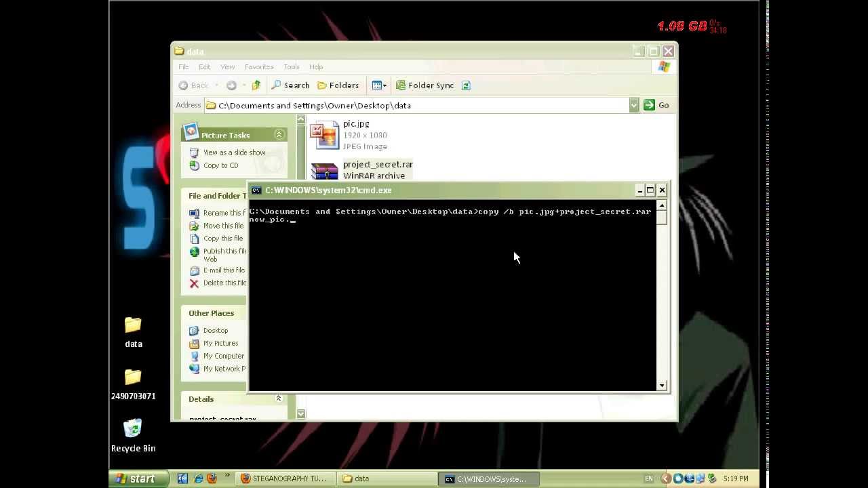This screenshot has height=488, width=868.
Task: Click the cmd.exe title bar icon
Action: (x=256, y=190)
